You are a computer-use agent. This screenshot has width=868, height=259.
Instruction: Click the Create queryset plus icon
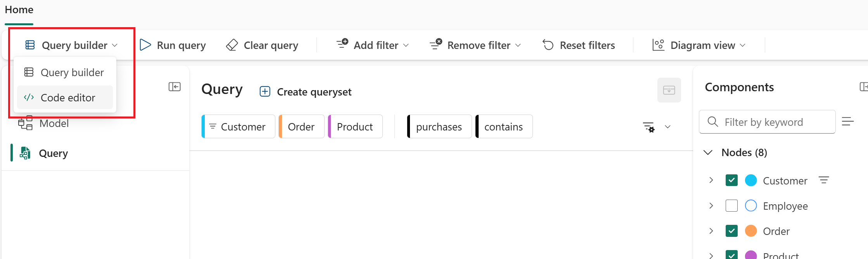coord(265,92)
